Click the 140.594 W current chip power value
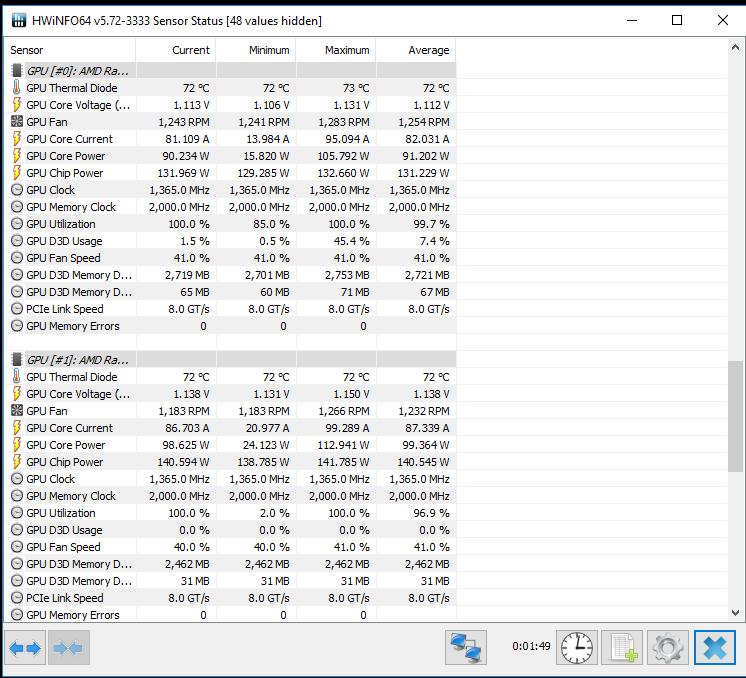Screen dimensions: 746x678 tap(183, 462)
